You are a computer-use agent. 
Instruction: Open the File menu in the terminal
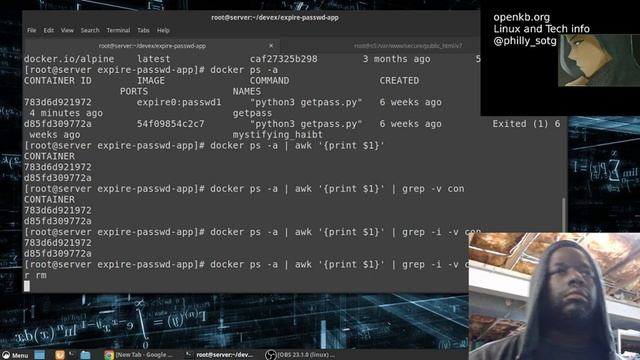[31, 30]
